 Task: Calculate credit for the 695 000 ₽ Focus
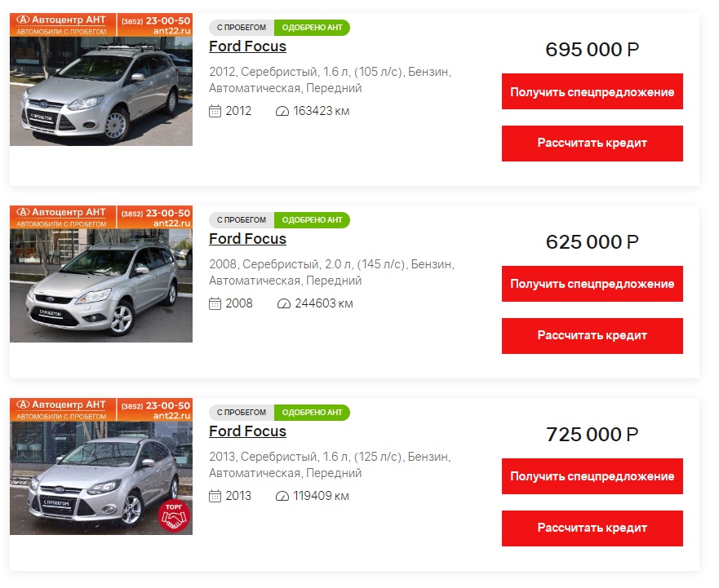pyautogui.click(x=592, y=144)
